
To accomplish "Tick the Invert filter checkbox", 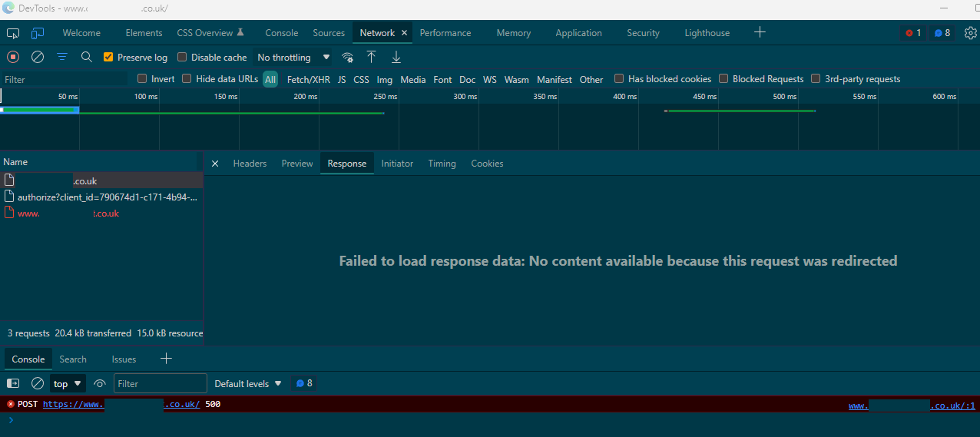I will (x=142, y=78).
